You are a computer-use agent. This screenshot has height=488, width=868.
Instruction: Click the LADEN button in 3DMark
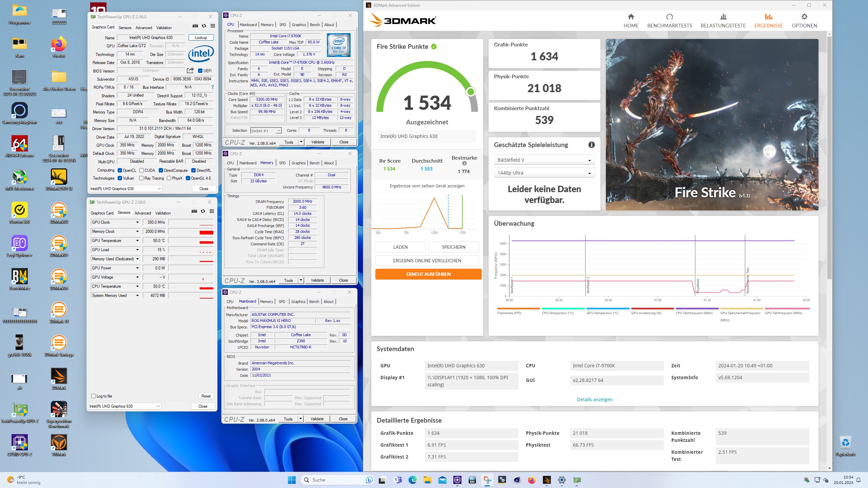(400, 247)
